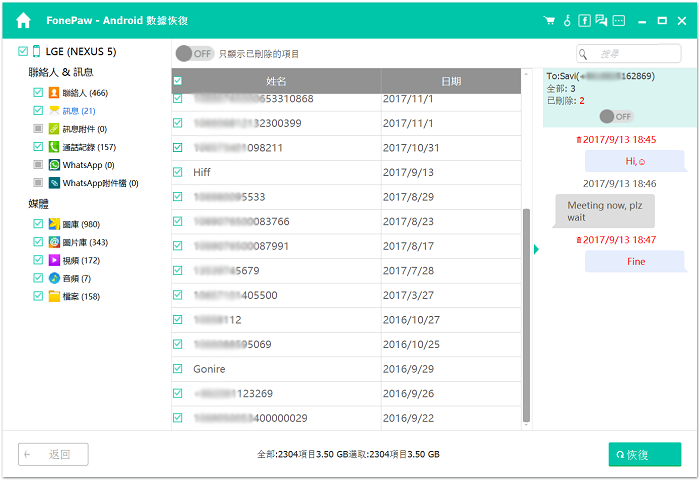
Task: Select the row dated 2016/9/22
Action: coord(346,418)
